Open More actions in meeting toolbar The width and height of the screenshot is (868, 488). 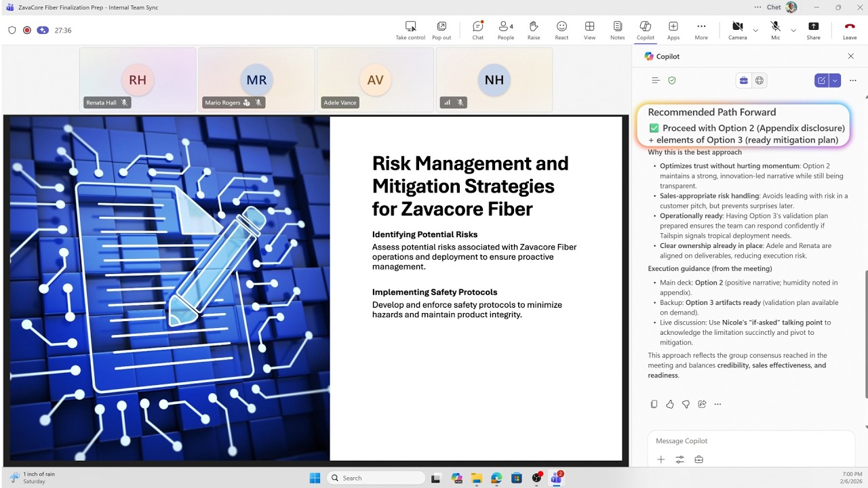coord(701,30)
